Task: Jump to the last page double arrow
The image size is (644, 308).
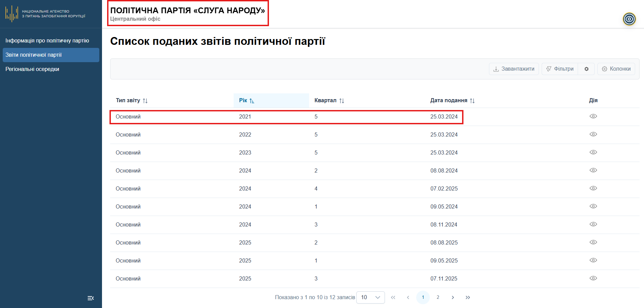Action: 468,297
